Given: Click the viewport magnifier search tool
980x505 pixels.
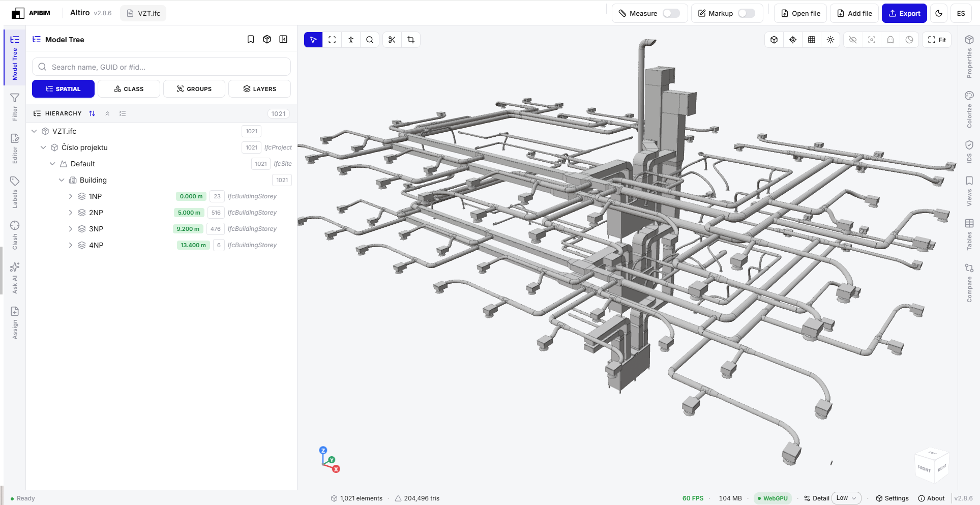Looking at the screenshot, I should tap(370, 40).
